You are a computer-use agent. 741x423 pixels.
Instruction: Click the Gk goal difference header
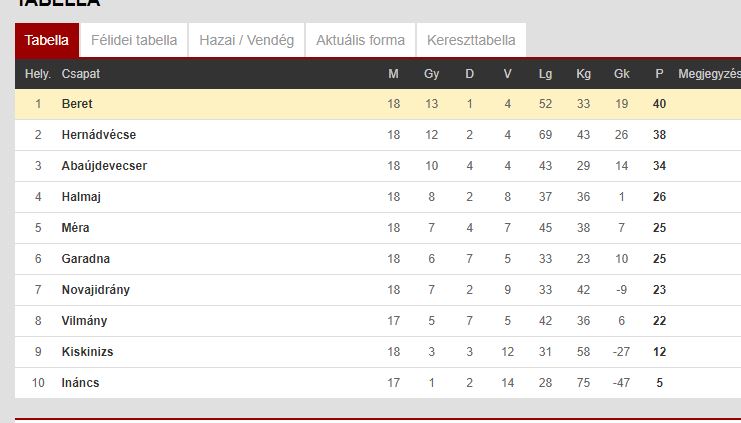(621, 74)
